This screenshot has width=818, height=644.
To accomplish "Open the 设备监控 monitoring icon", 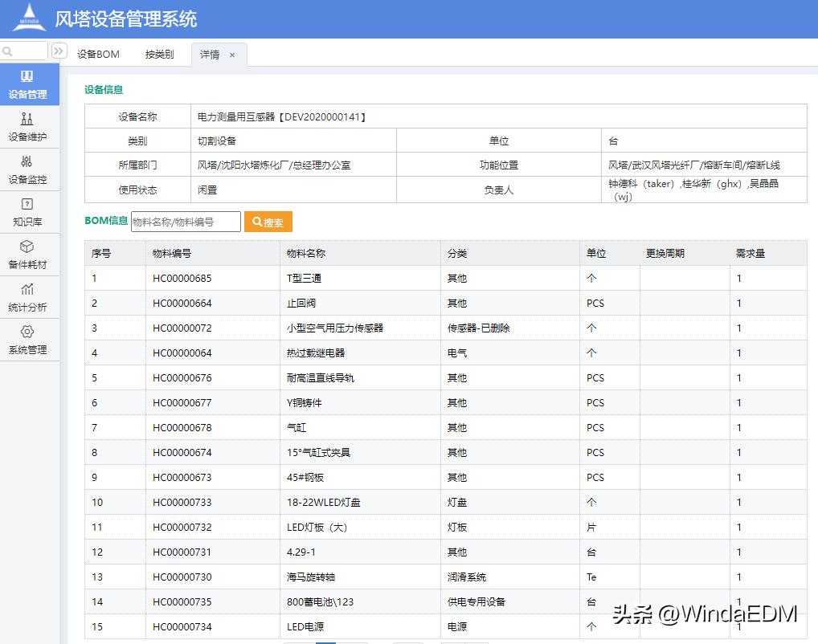I will [30, 166].
